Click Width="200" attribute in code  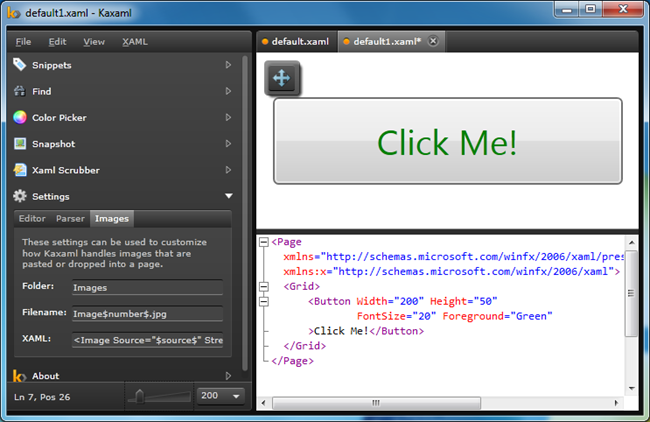coord(390,301)
